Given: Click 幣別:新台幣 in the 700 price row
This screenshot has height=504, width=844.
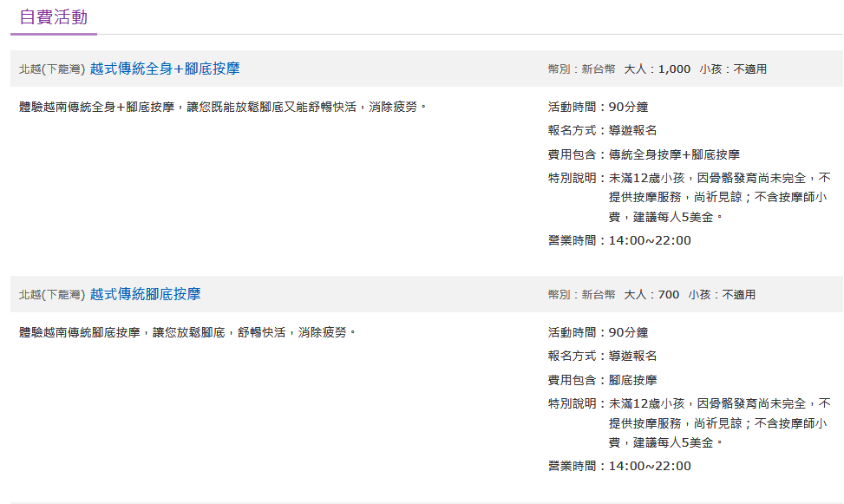Looking at the screenshot, I should [x=581, y=295].
